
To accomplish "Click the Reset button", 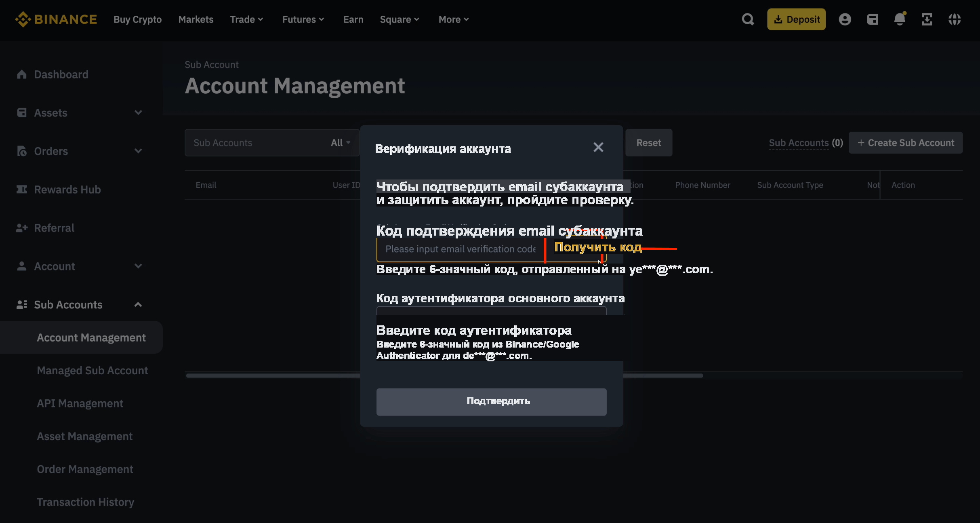I will [649, 143].
